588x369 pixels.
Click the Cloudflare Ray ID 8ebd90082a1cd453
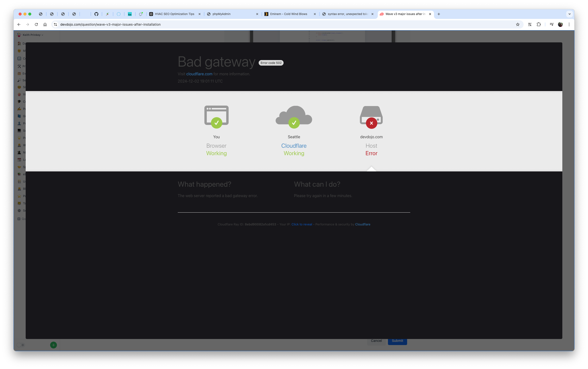[x=260, y=224]
